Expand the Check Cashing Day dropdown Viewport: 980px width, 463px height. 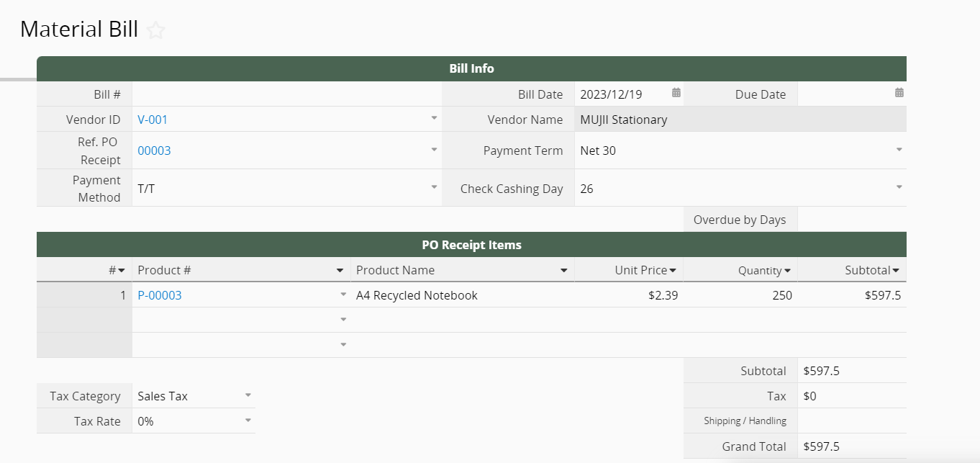click(899, 187)
